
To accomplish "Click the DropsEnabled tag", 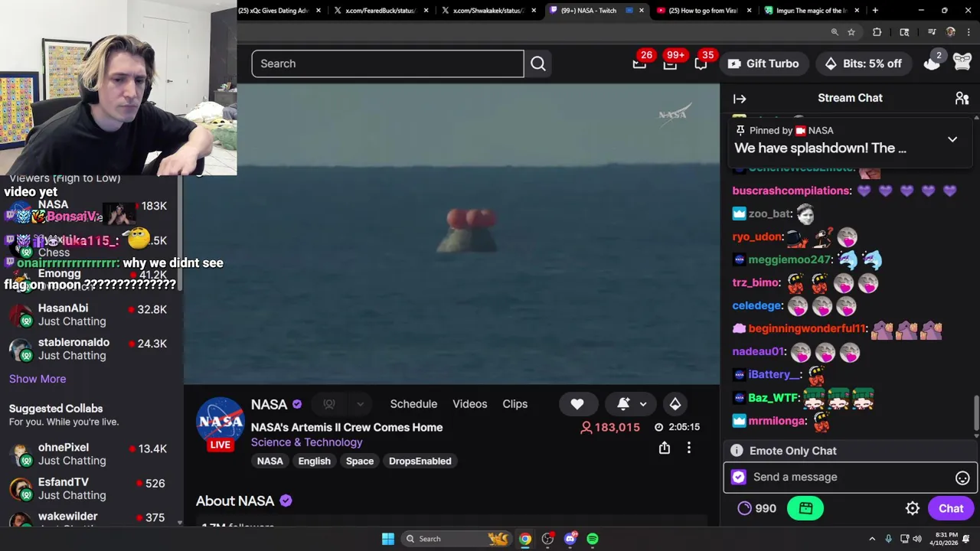I will click(x=420, y=461).
